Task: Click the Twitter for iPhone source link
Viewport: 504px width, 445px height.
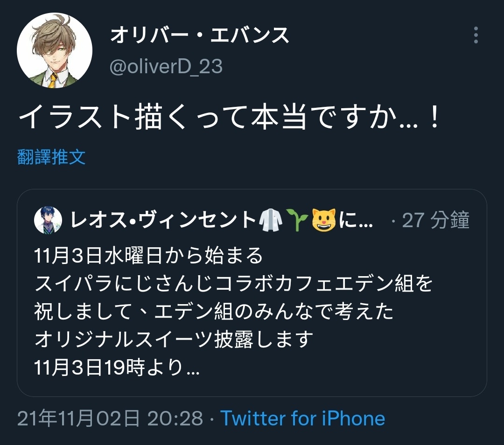Action: (302, 418)
